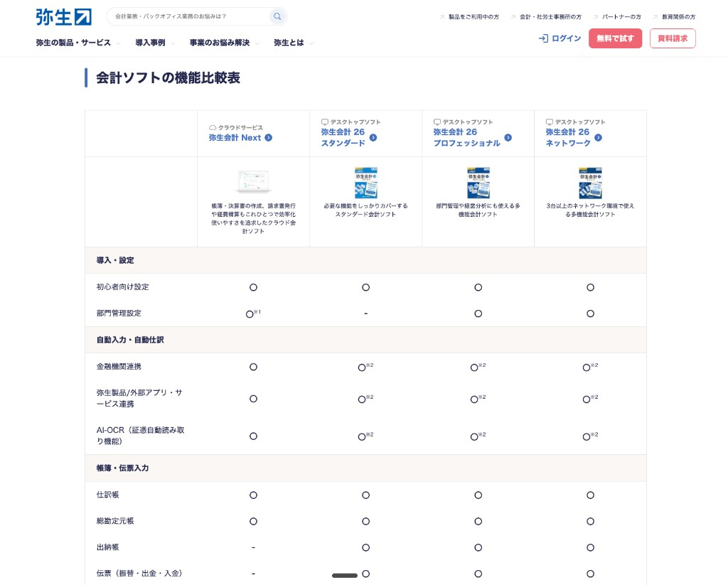Click the search magnifier icon
728x585 pixels.
(x=277, y=16)
